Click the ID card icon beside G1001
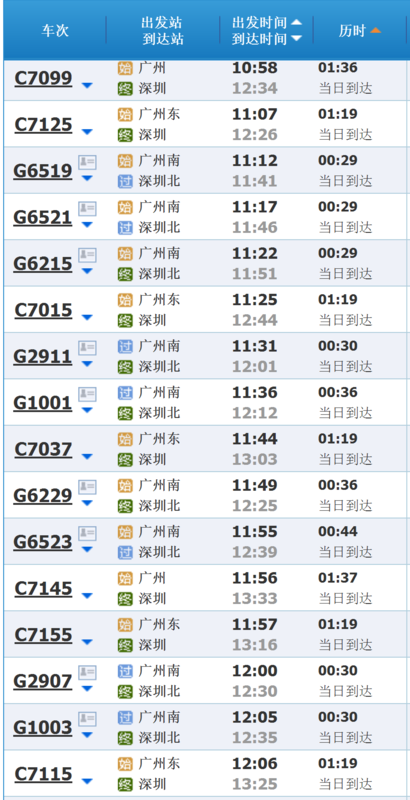410x800 pixels. [87, 394]
